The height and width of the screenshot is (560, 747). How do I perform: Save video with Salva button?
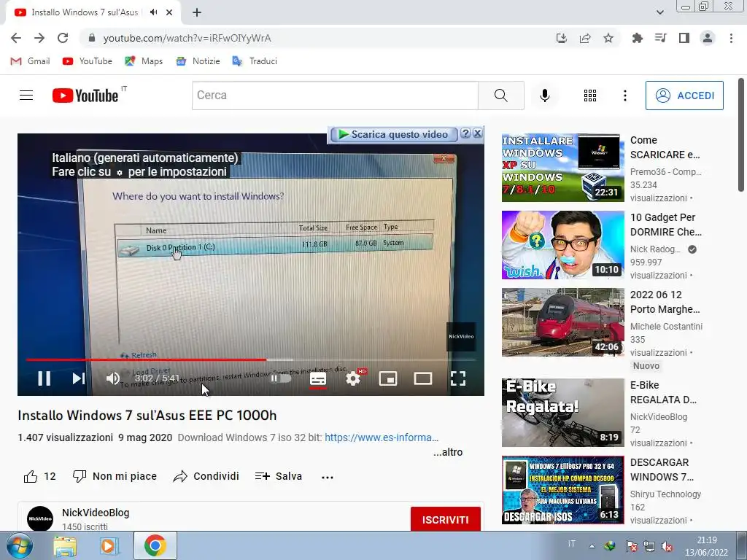coord(278,476)
